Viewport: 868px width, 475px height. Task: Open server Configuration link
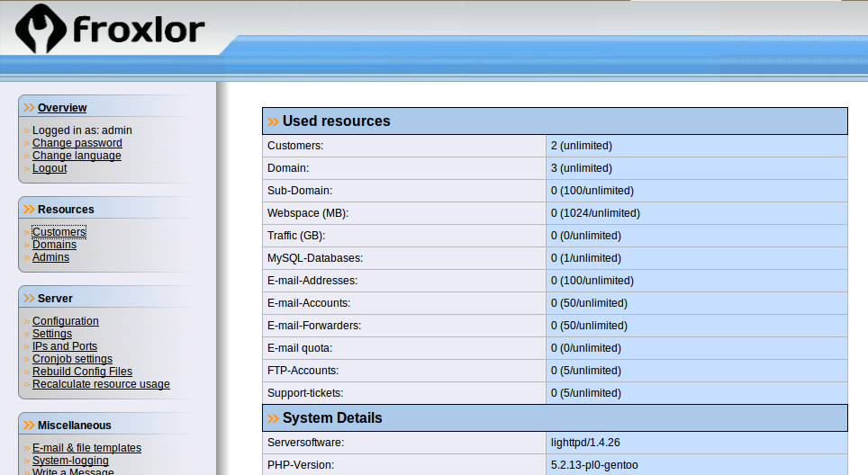click(65, 321)
